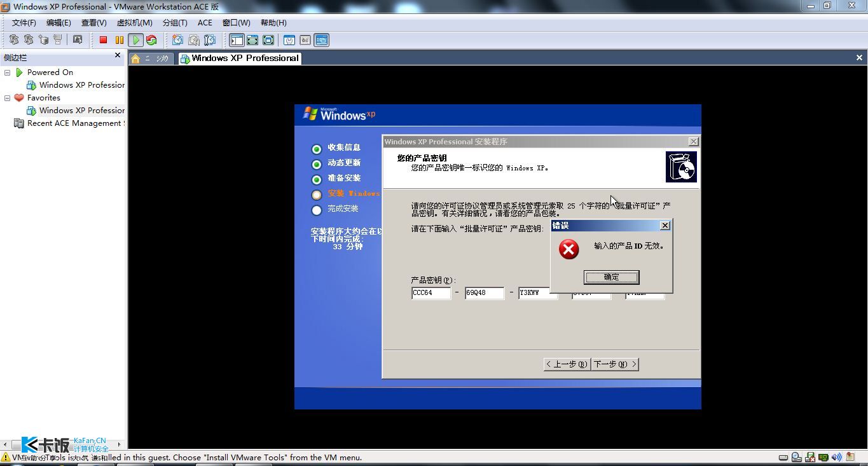Select Windows XP Professional under Favorites
The height and width of the screenshot is (466, 868).
[75, 111]
